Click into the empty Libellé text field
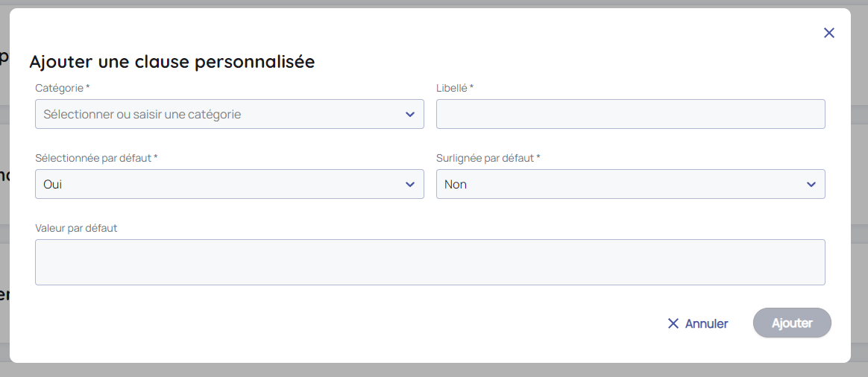 [630, 114]
